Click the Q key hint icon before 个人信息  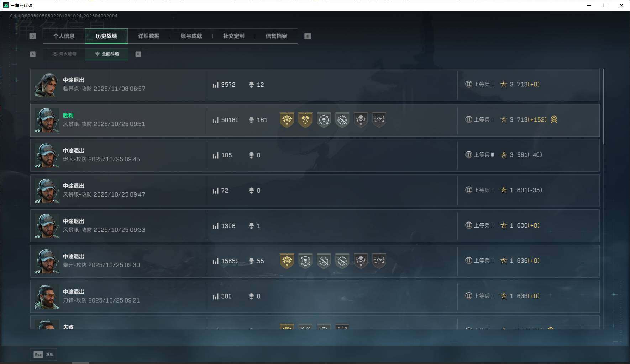(32, 36)
